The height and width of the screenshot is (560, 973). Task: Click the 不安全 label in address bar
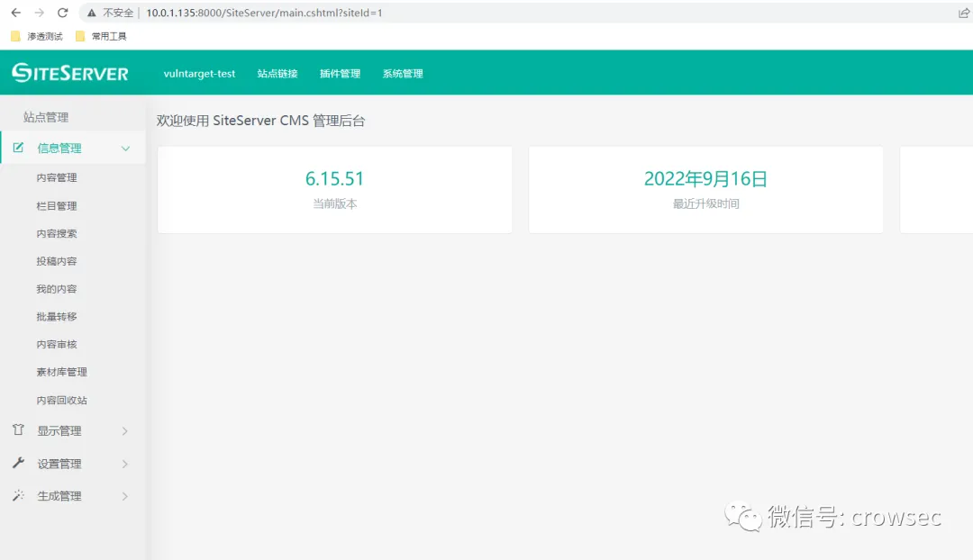click(x=118, y=13)
